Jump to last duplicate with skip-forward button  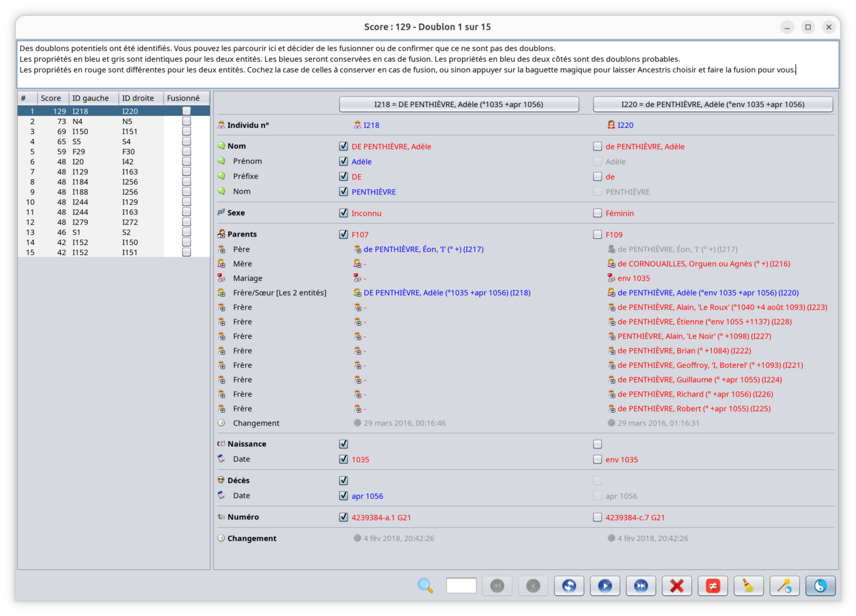pos(640,586)
